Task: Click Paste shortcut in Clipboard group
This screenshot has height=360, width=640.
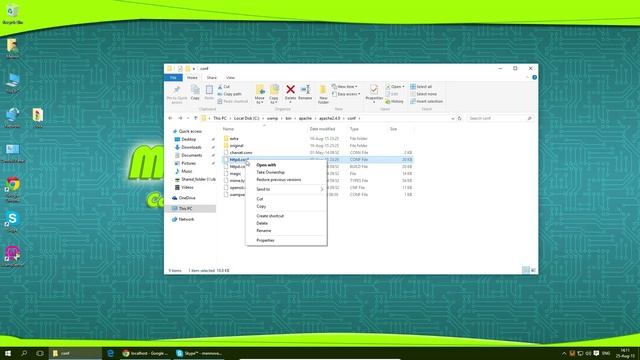Action: click(233, 101)
